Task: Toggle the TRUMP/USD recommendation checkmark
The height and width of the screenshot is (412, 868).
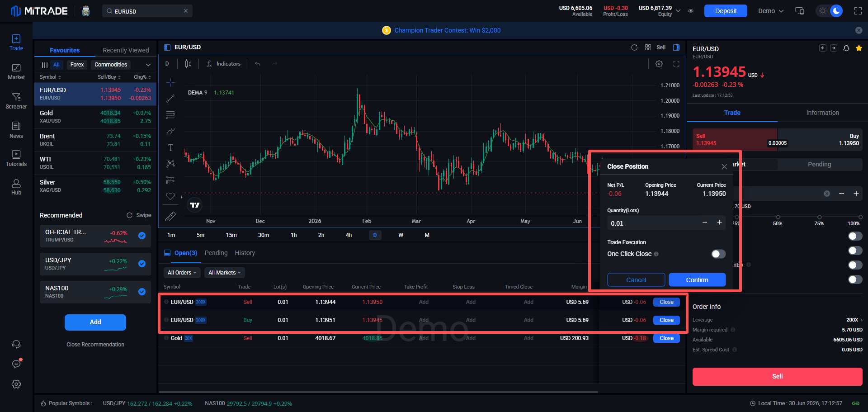Action: (142, 236)
